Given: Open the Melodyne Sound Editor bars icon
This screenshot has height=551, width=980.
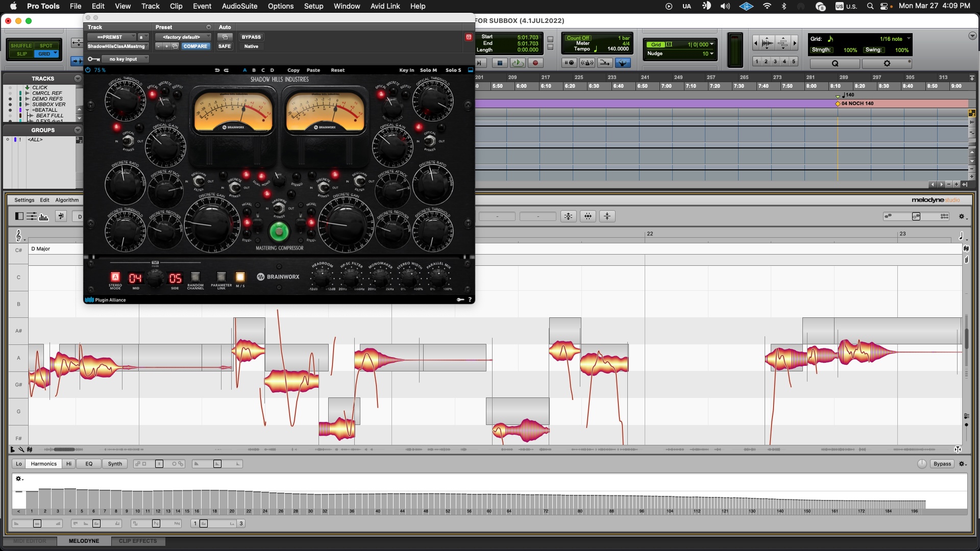Looking at the screenshot, I should [44, 216].
